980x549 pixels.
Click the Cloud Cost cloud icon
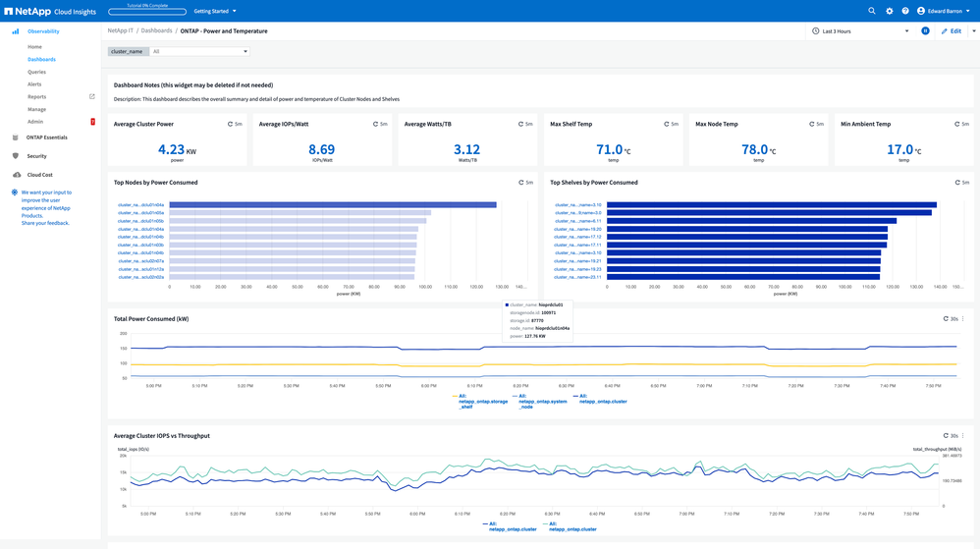pos(16,175)
